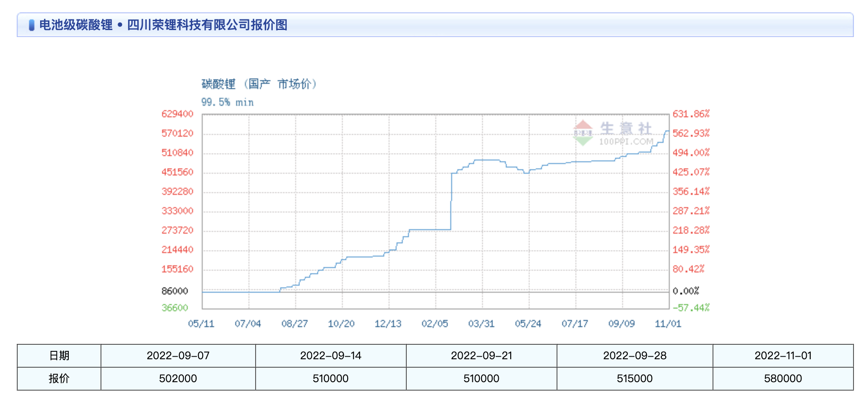
Task: Click the 515000 price value
Action: point(635,379)
